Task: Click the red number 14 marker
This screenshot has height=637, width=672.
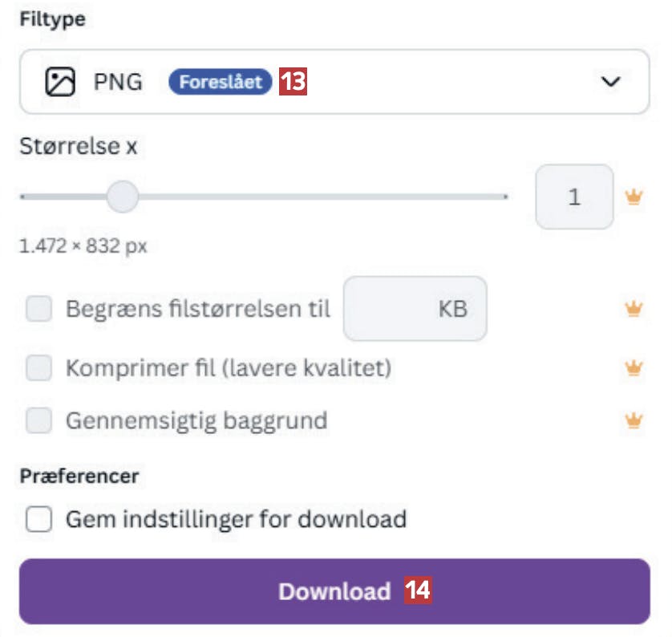Action: pyautogui.click(x=418, y=591)
